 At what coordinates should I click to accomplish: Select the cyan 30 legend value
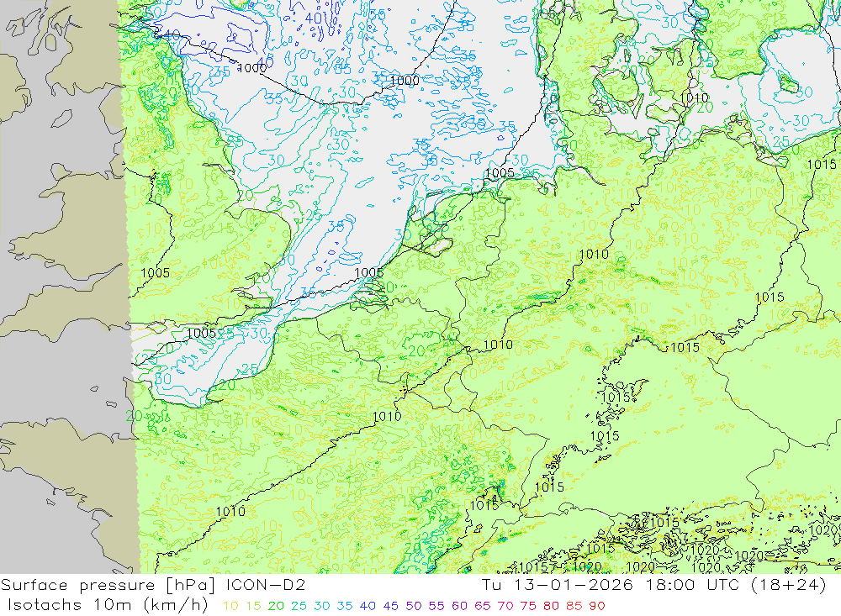coord(322,606)
